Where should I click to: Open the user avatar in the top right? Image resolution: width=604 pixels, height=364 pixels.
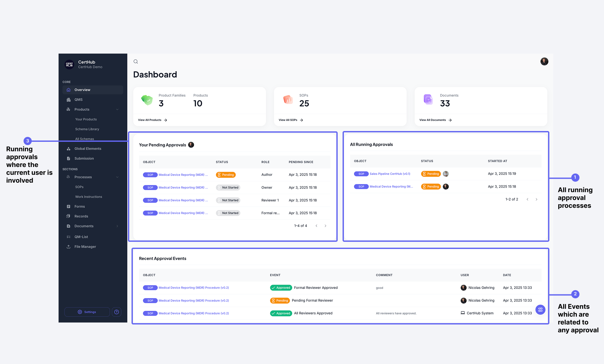544,61
